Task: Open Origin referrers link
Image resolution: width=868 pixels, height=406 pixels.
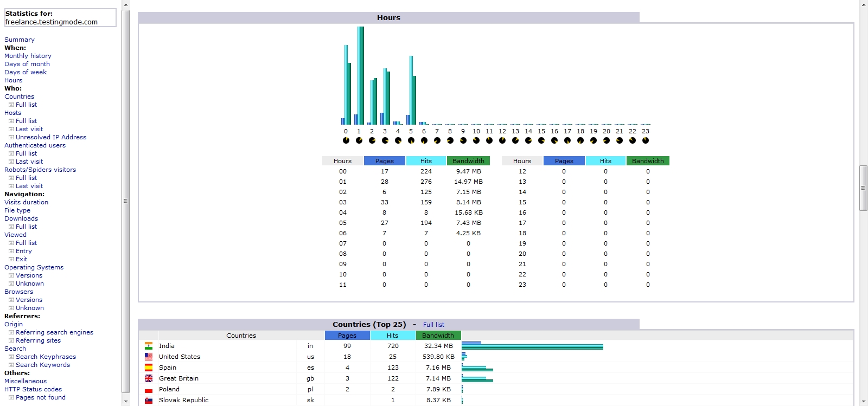Action: [x=14, y=324]
